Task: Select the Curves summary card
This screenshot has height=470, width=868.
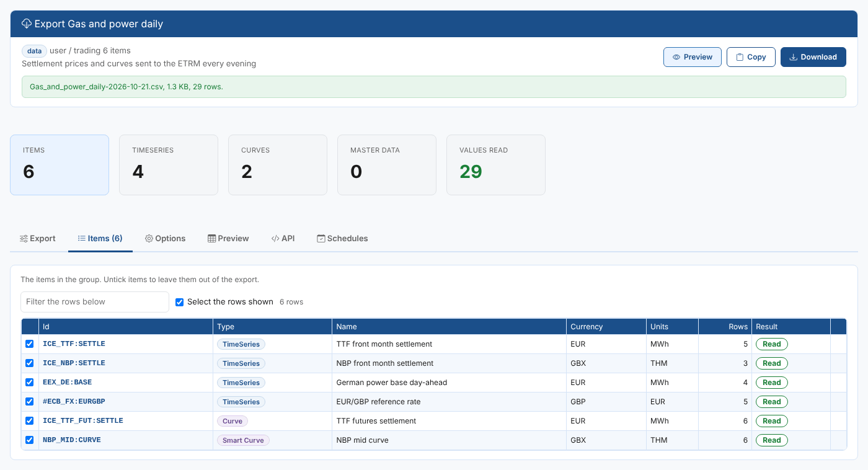Action: [278, 165]
